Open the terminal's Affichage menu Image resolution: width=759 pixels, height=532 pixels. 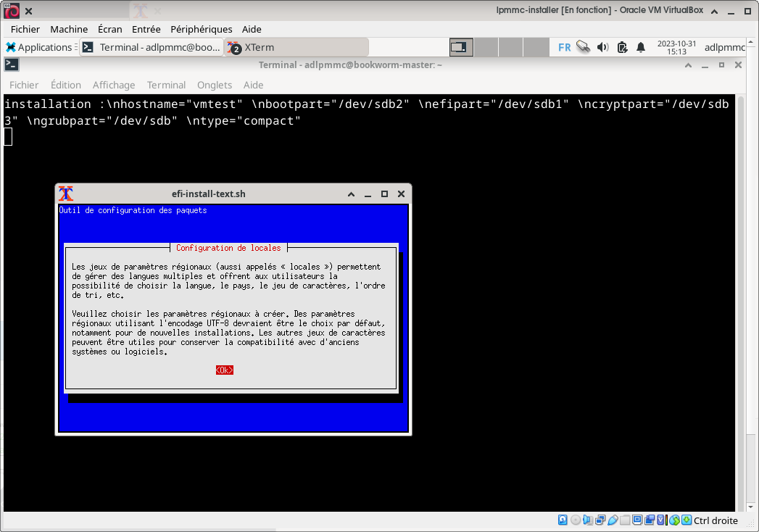pyautogui.click(x=114, y=85)
